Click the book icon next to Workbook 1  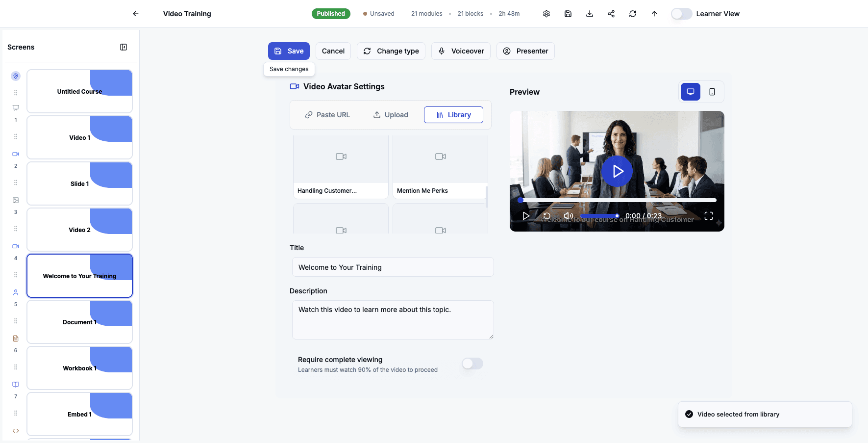[x=15, y=384]
